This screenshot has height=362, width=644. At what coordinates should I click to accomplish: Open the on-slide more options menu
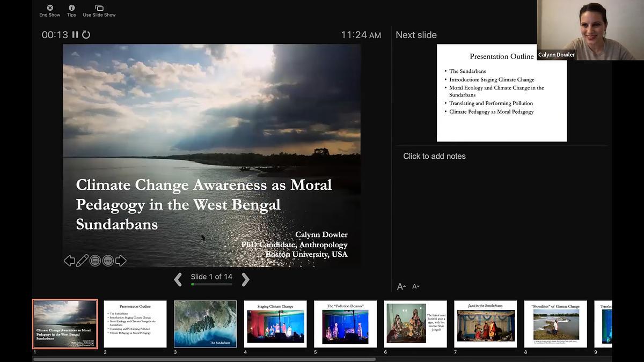click(x=108, y=261)
